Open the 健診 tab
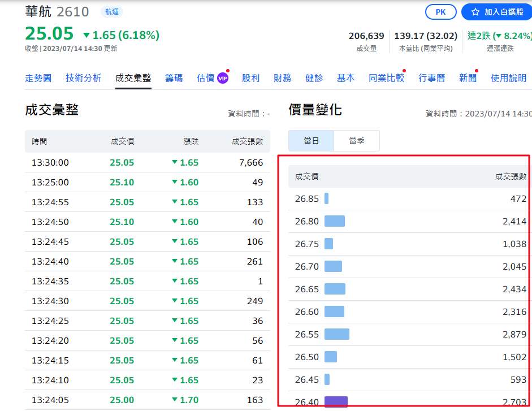The image size is (532, 411). click(x=314, y=79)
